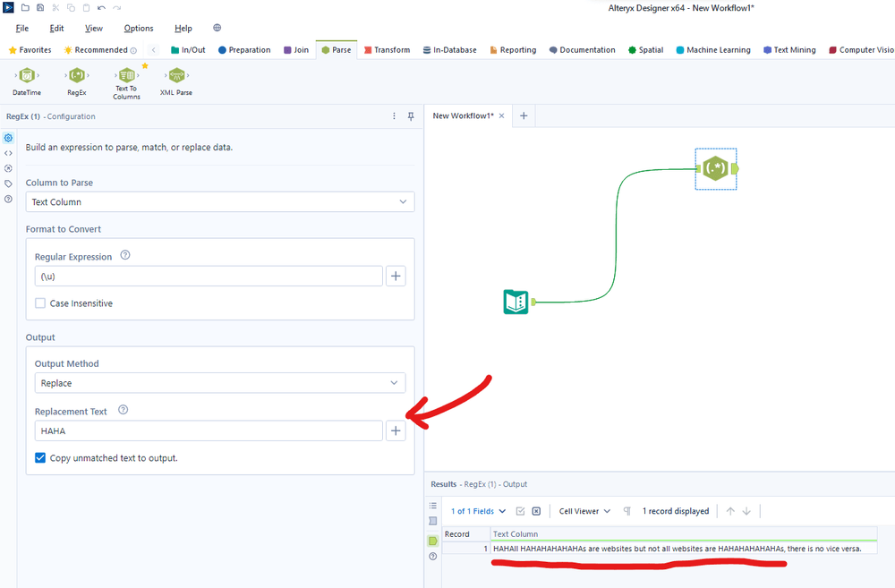Open Regular Expression help icon

pos(125,255)
